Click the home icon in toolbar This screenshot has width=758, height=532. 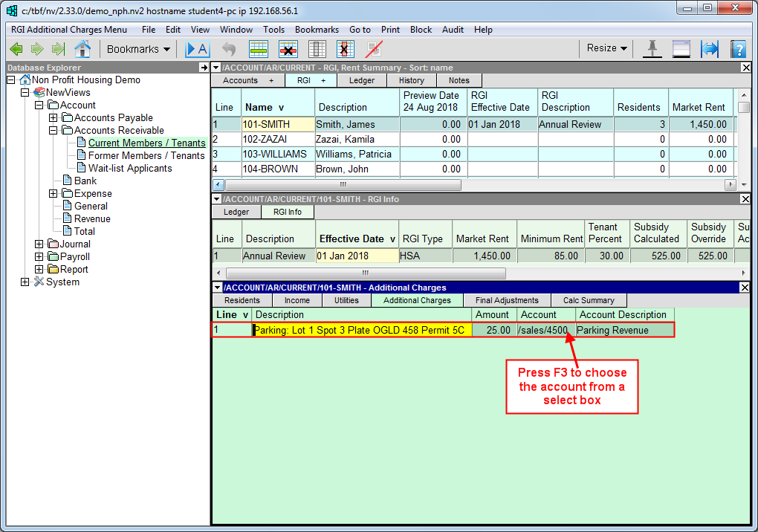(x=82, y=49)
